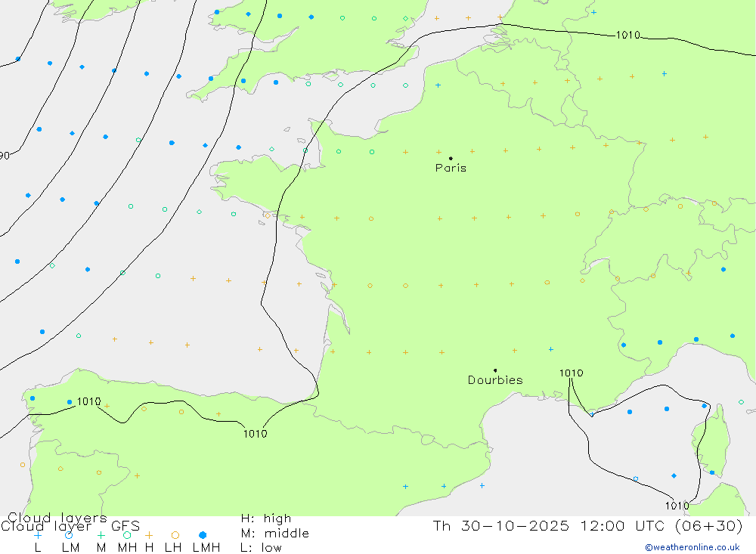Click the 'MH' legend label text
Screen dimensions: 756x554
[x=127, y=548]
